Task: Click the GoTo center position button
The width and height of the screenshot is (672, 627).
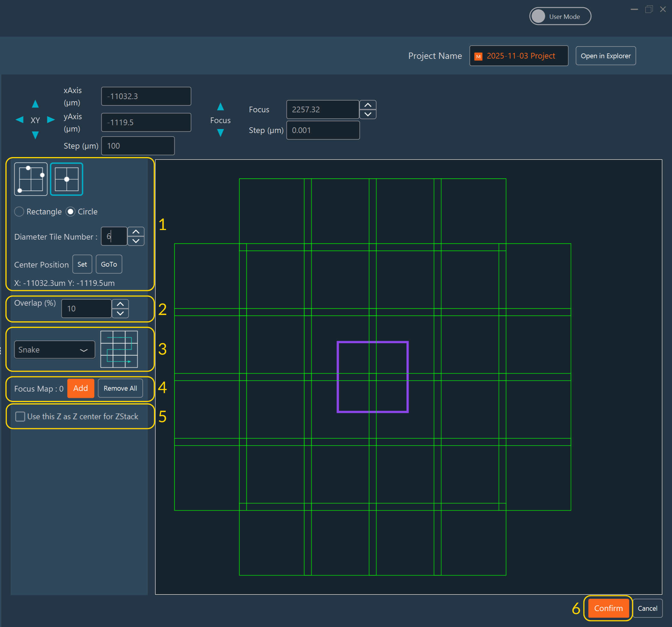Action: tap(109, 264)
